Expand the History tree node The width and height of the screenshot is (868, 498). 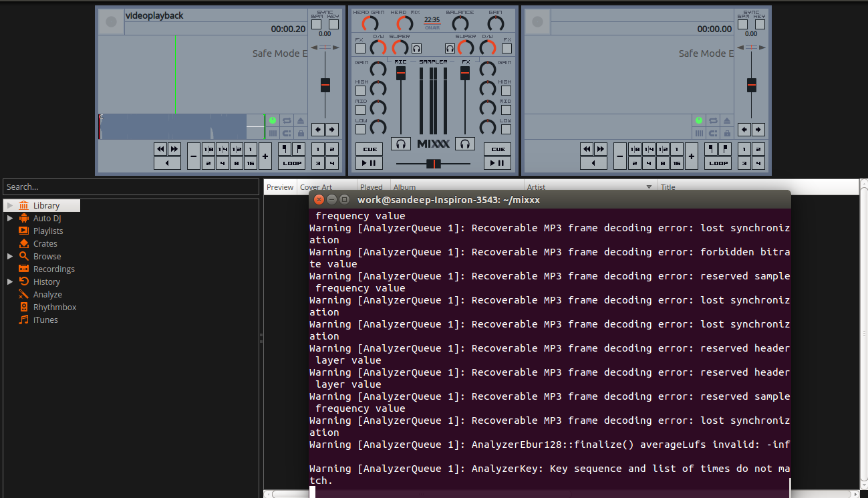click(x=10, y=281)
